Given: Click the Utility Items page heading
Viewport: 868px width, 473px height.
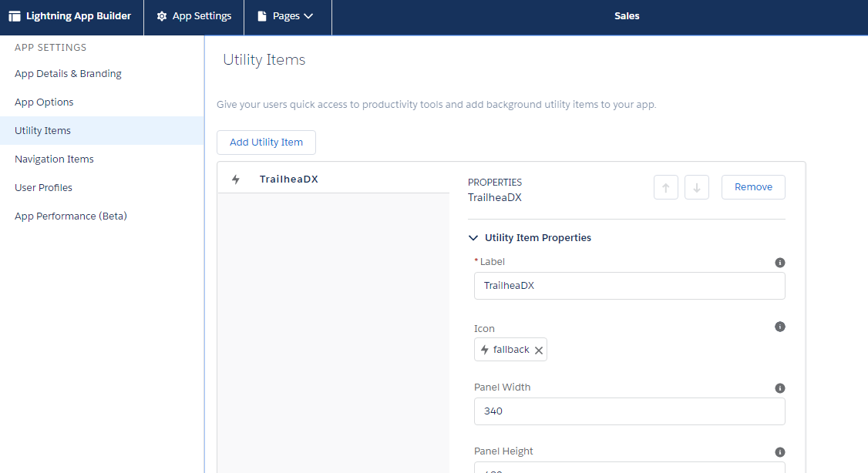Looking at the screenshot, I should pos(264,60).
